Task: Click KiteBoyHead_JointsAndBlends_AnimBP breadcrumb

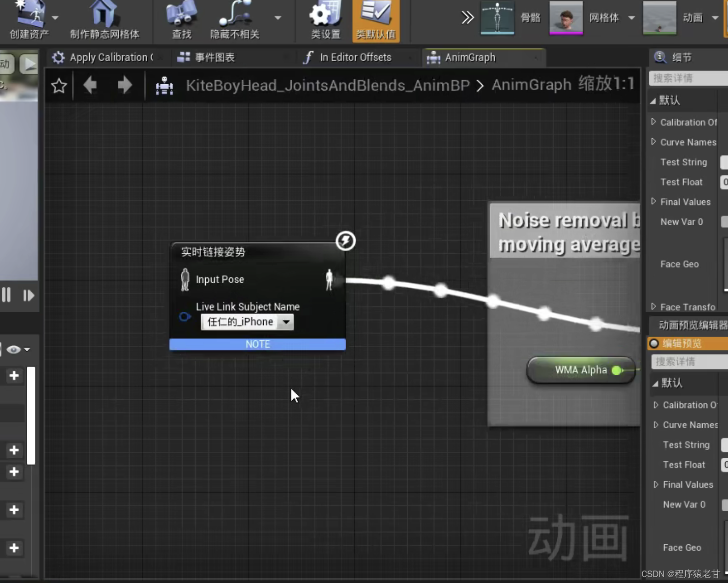Action: (x=328, y=85)
